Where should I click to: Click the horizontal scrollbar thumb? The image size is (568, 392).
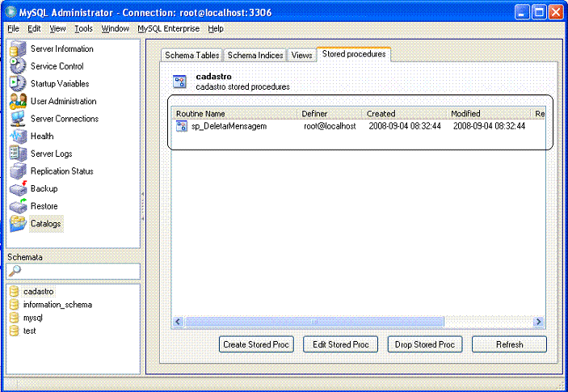pos(314,322)
